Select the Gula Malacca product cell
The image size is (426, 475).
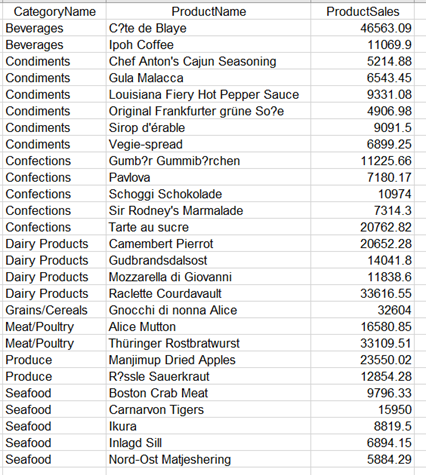208,78
